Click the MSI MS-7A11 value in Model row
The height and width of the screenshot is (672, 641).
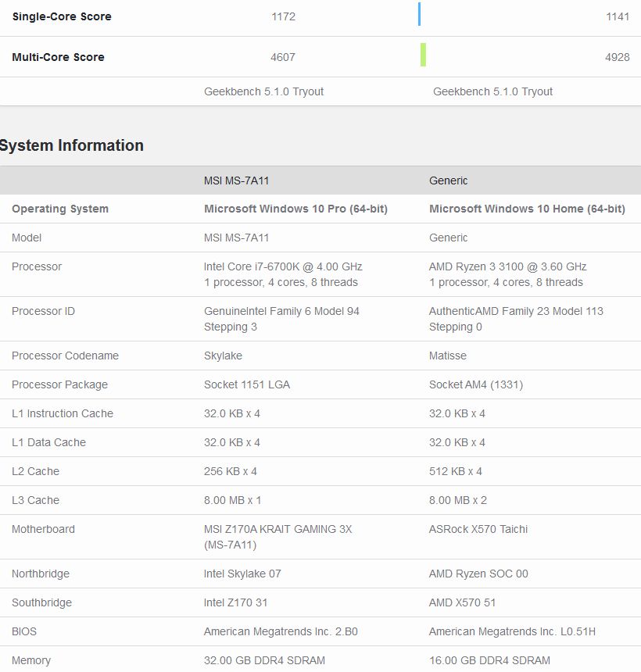[x=236, y=238]
